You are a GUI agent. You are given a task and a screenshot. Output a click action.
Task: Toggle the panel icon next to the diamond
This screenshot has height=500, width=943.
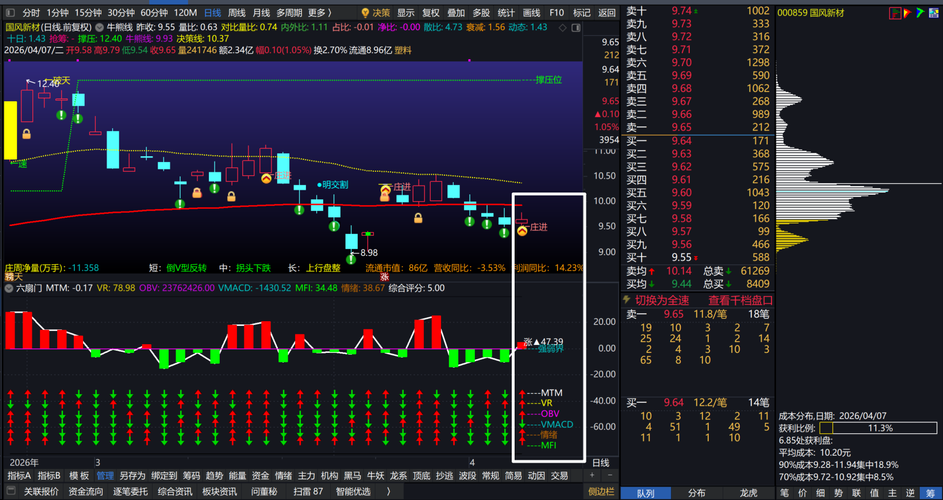(576, 27)
